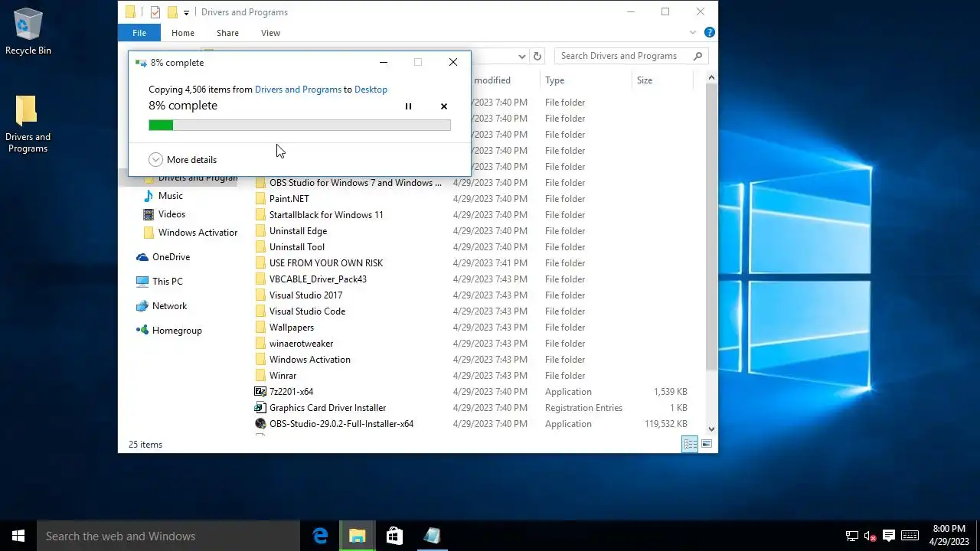Click OBS-Studio-29.0.2-Full-Installer-x64 icon

(x=260, y=424)
